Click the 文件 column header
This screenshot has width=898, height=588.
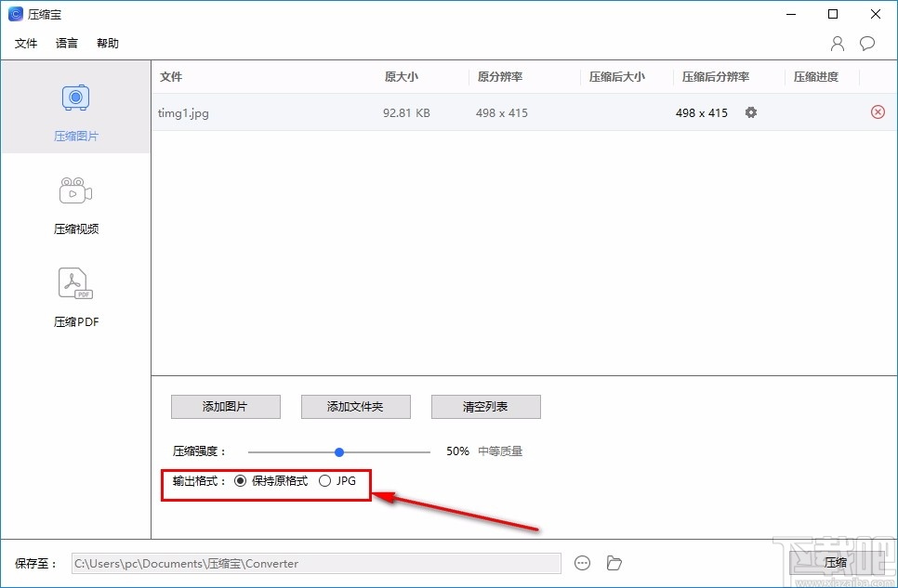171,77
